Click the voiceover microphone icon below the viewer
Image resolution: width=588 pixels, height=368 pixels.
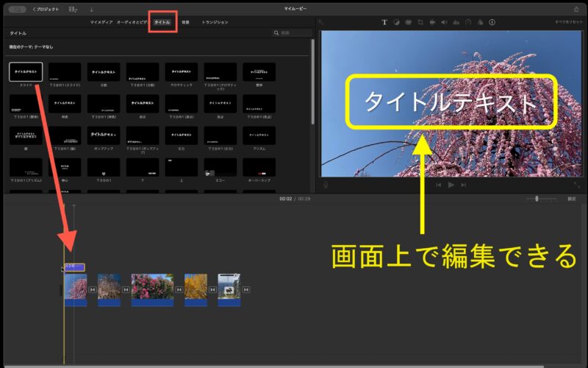[x=326, y=185]
